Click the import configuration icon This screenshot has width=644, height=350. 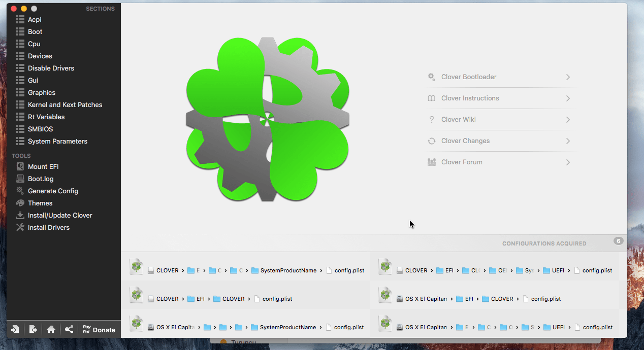(x=15, y=330)
